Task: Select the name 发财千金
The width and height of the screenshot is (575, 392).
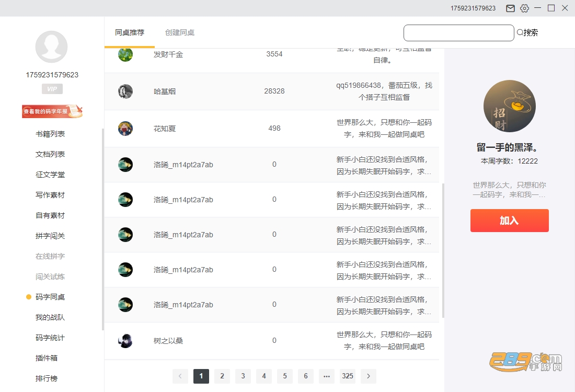Action: coord(168,55)
